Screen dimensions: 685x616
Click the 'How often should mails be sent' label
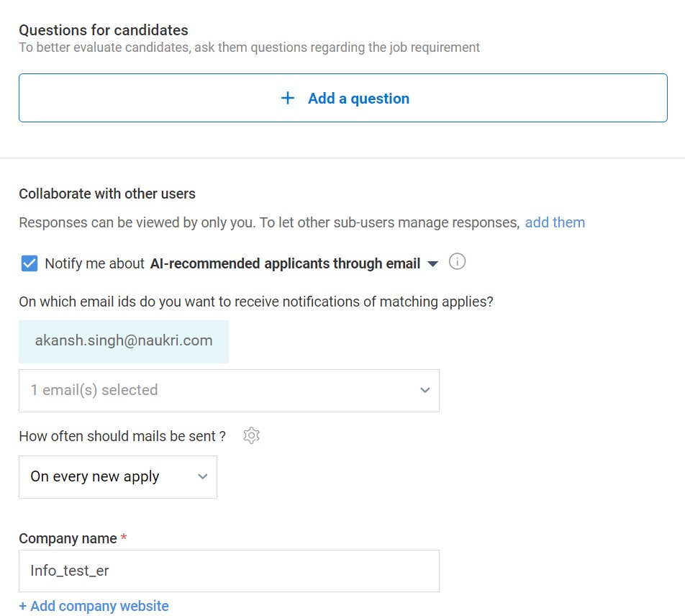click(x=122, y=436)
